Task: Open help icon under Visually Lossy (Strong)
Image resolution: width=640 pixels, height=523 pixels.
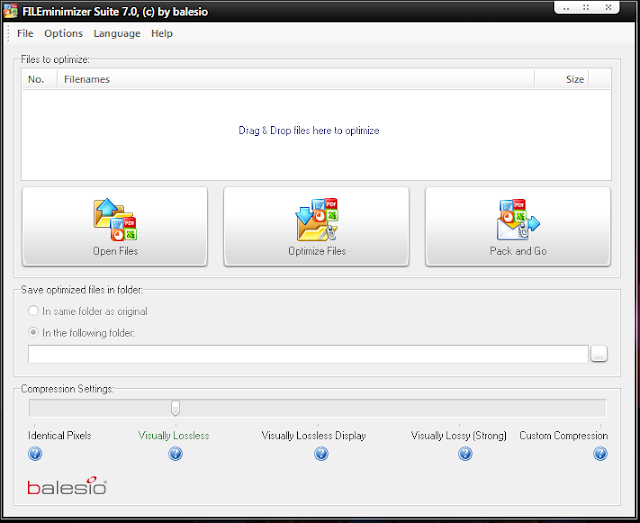Action: 465,454
